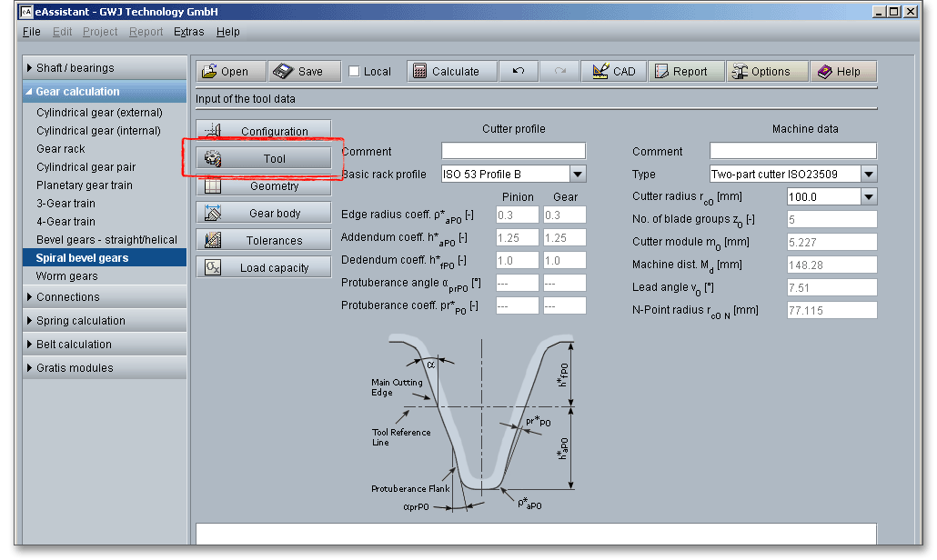Image resolution: width=937 pixels, height=560 pixels.
Task: Expand the Spring calculation section
Action: pos(31,321)
